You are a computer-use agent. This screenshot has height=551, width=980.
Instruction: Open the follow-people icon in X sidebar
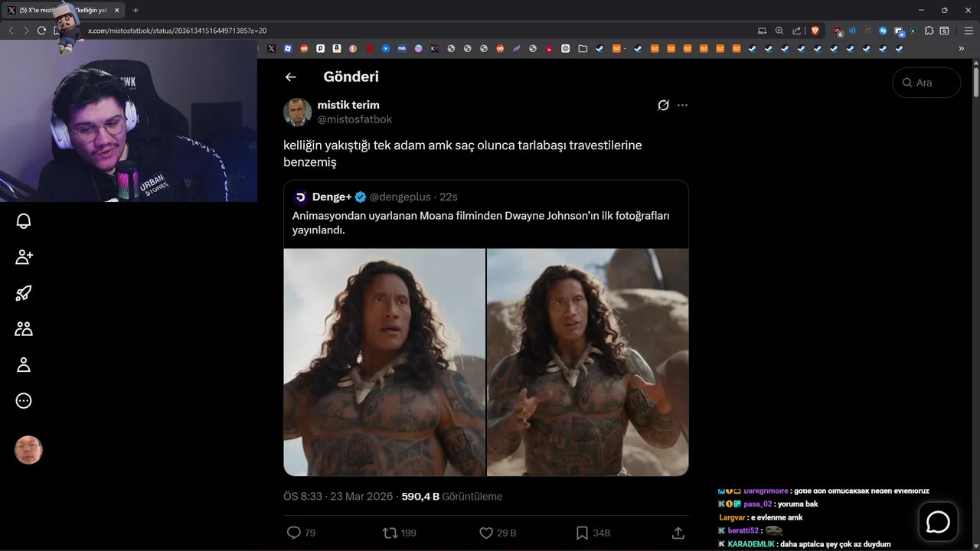click(x=24, y=257)
